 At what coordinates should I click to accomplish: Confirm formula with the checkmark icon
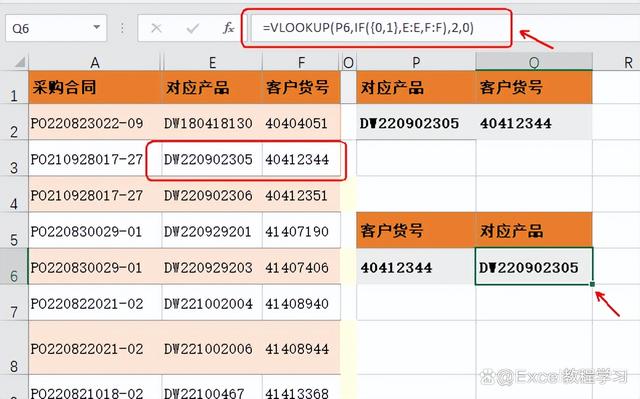coord(192,28)
